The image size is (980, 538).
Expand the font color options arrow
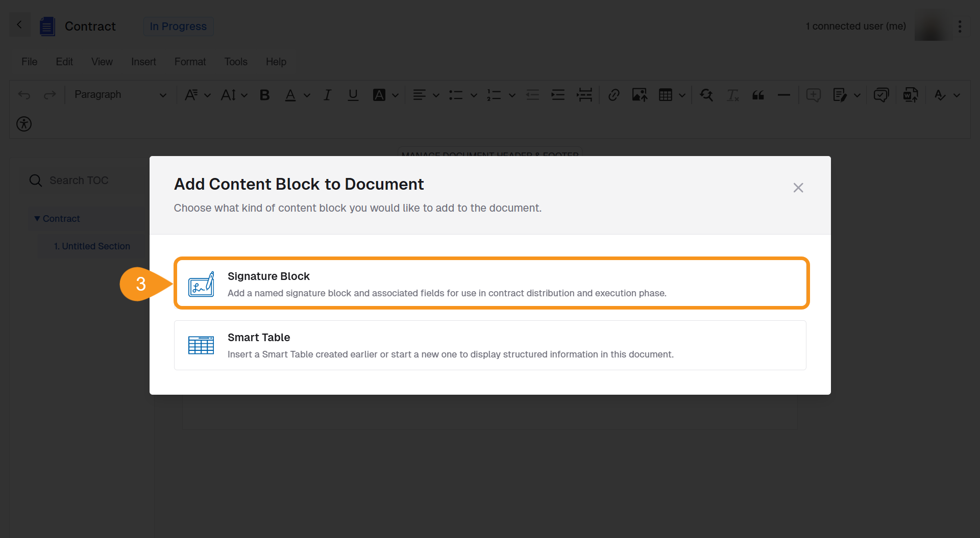pos(307,95)
